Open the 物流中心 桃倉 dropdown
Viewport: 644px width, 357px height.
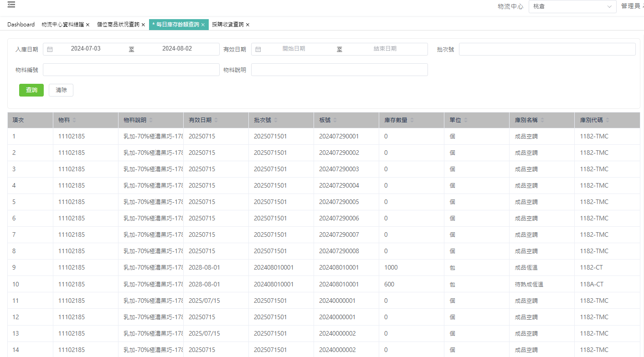coord(572,6)
